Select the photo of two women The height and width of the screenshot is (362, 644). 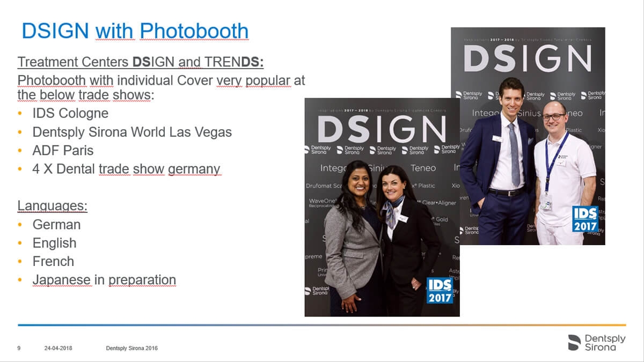click(x=382, y=207)
